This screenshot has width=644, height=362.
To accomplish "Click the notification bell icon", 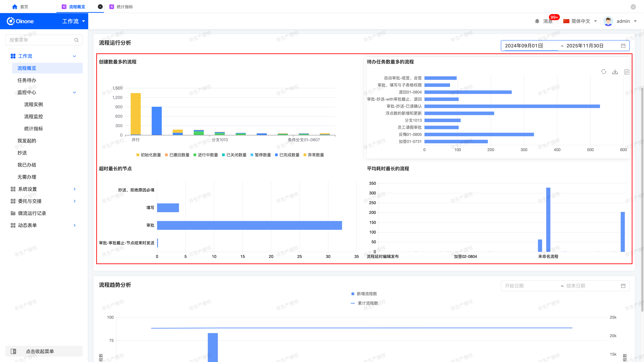I will pos(537,21).
